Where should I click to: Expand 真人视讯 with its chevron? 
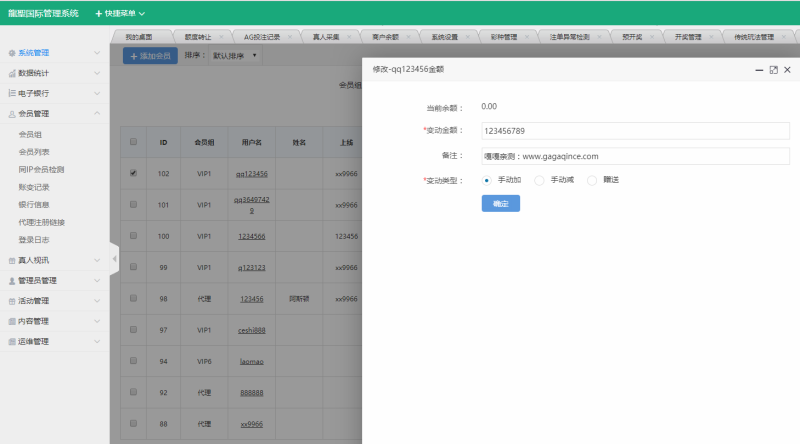click(x=97, y=260)
